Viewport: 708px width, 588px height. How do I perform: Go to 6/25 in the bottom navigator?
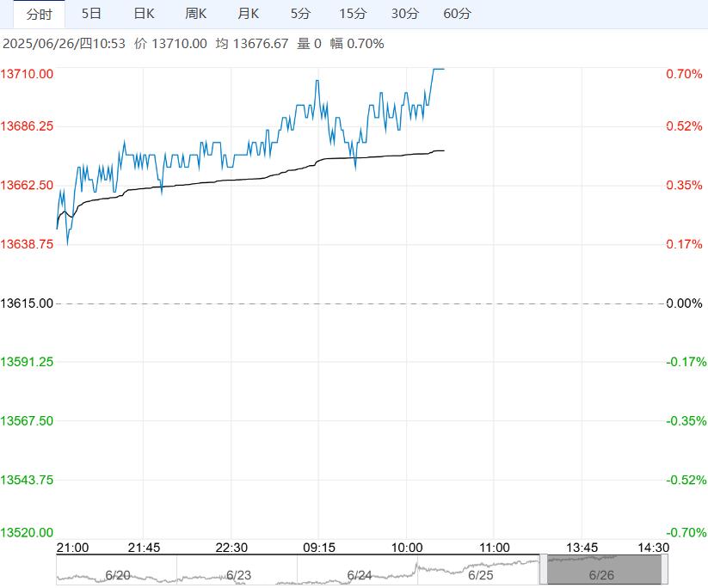[479, 573]
